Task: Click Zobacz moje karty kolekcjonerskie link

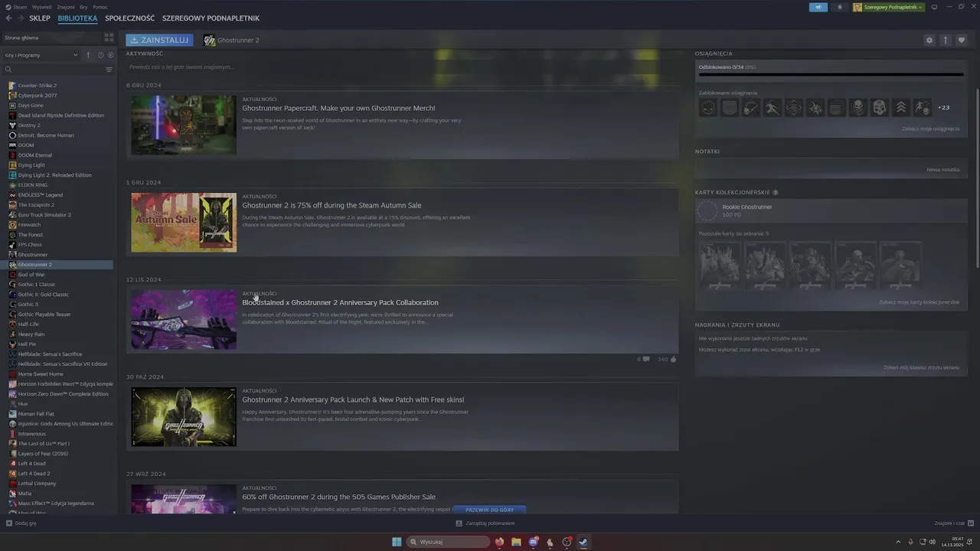Action: [919, 302]
